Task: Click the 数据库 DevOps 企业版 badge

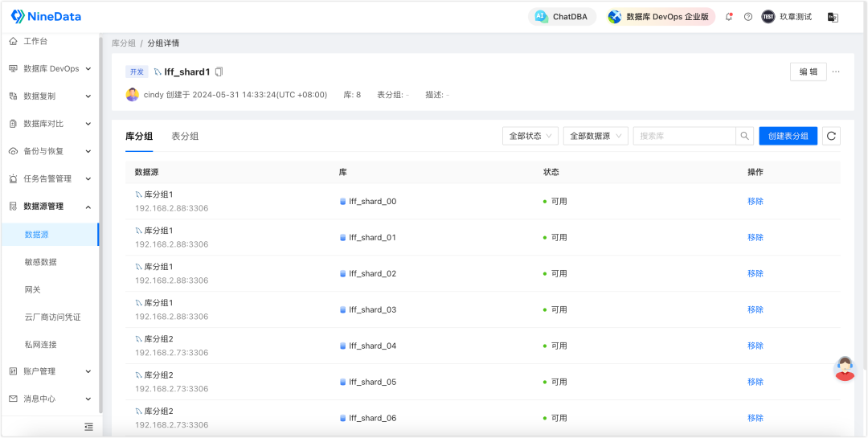Action: (661, 17)
